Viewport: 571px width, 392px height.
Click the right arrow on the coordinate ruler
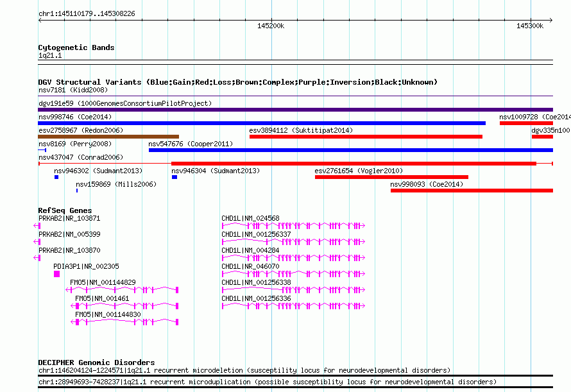550,20
